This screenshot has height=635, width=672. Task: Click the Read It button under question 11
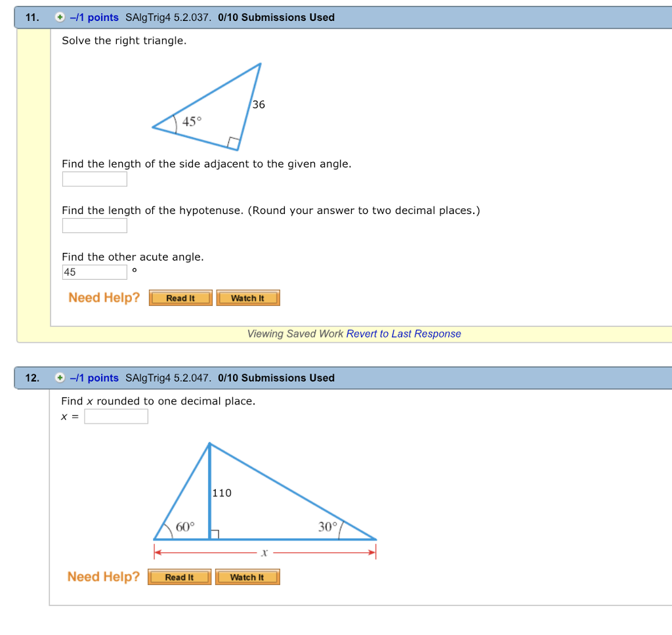180,297
